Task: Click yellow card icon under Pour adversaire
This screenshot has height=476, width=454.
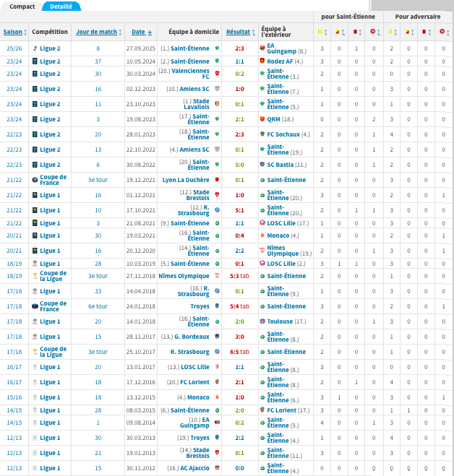Action: tap(390, 32)
